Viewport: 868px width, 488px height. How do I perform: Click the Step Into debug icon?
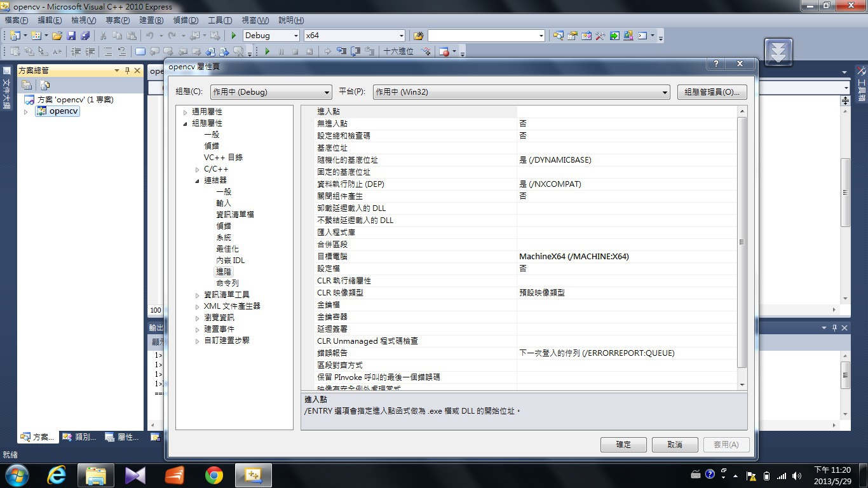click(342, 51)
